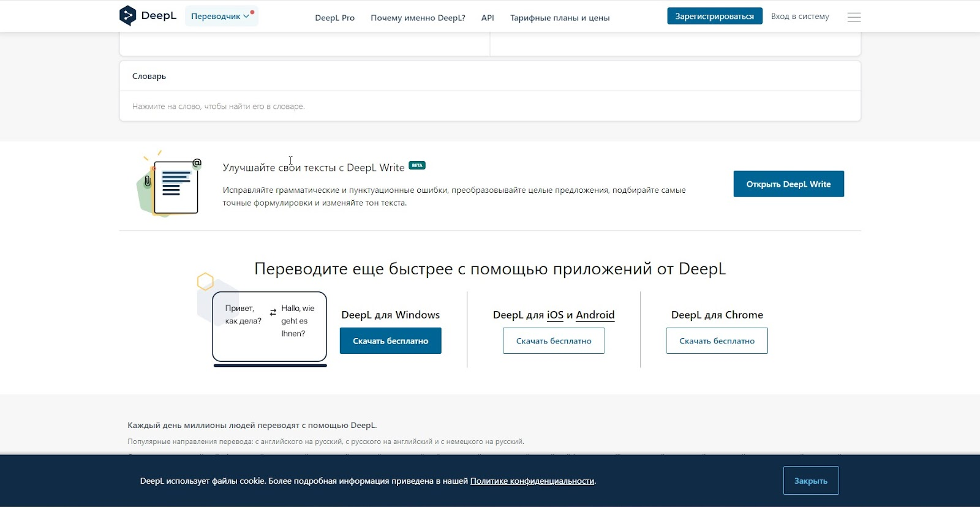Download DeepL для Windows for free
Screen dimensions: 980x507
390,341
